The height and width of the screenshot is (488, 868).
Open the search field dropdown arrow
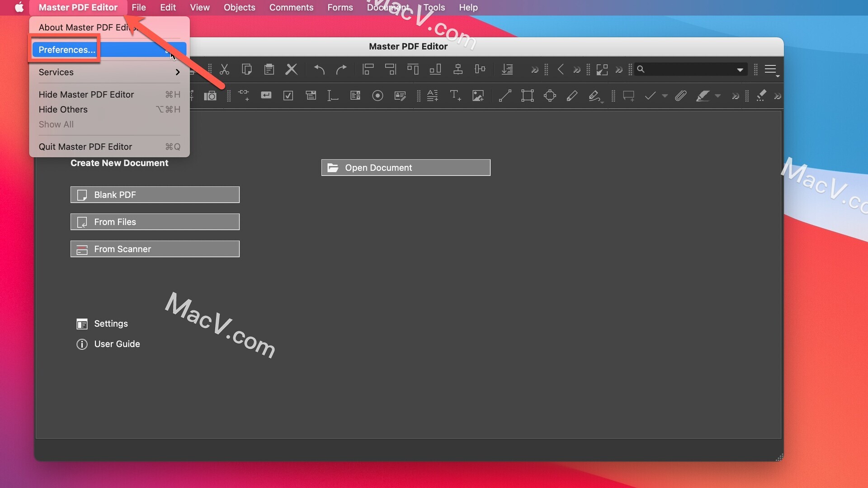(740, 70)
